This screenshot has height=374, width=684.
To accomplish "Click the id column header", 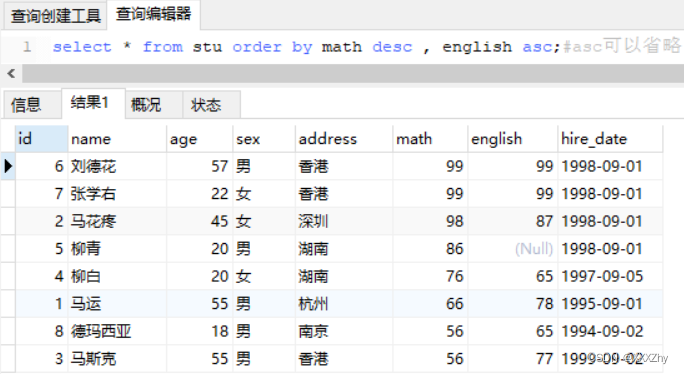I will [x=41, y=139].
